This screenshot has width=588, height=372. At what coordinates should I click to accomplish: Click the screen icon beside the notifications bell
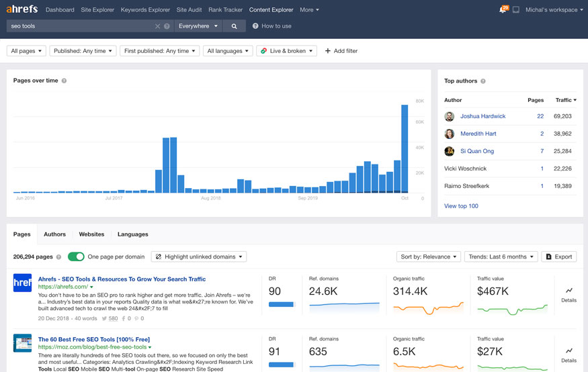click(x=516, y=10)
